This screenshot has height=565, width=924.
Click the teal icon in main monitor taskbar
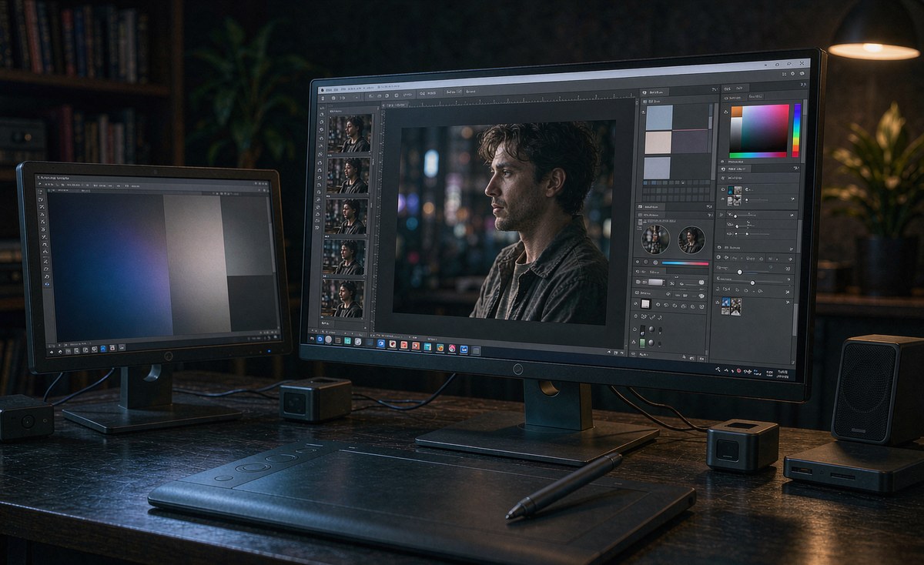click(x=347, y=340)
